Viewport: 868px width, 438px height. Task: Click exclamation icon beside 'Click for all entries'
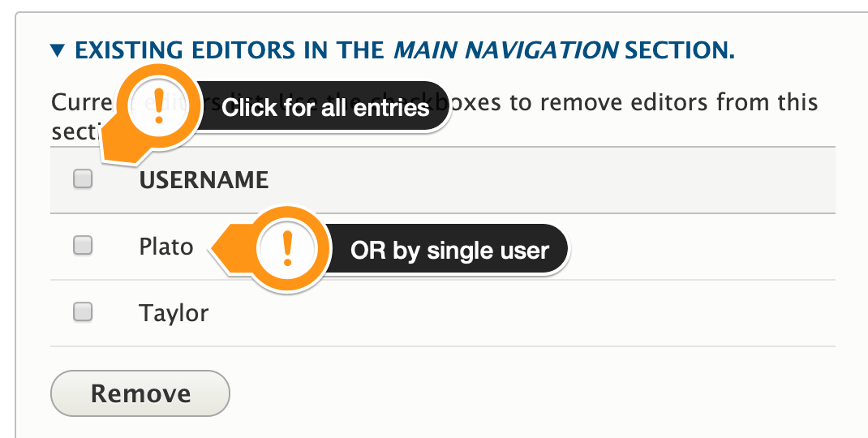(159, 105)
